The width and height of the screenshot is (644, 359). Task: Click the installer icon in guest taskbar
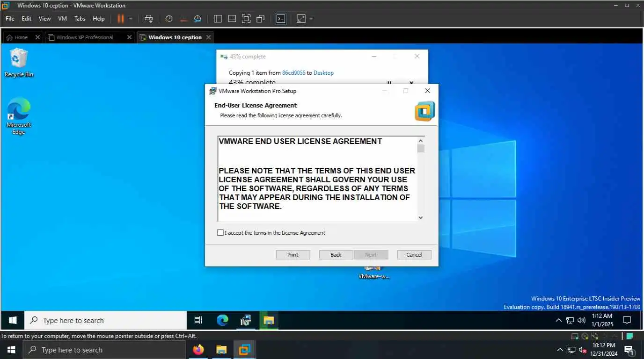(246, 320)
